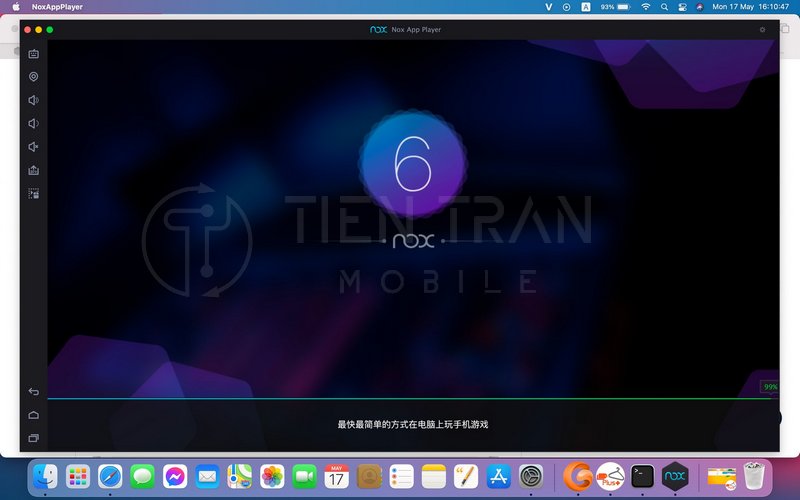Click the Siri icon in menu bar
Image resolution: width=800 pixels, height=500 pixels.
699,7
